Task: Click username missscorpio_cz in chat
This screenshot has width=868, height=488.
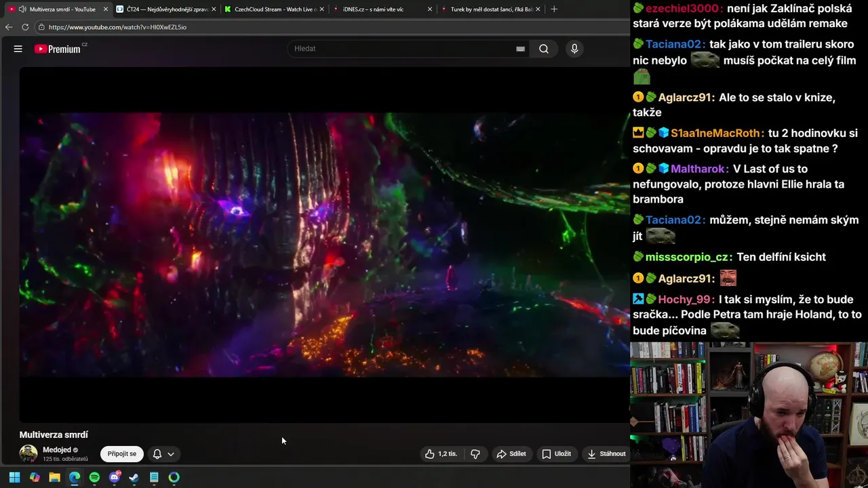Action: (x=687, y=257)
